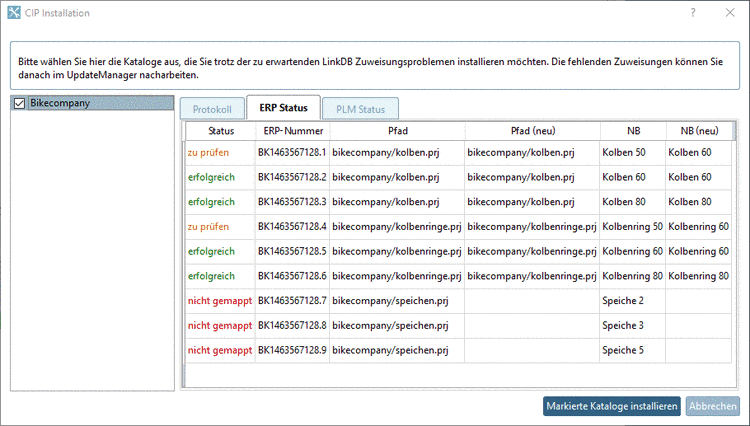Click the help question mark icon

[x=693, y=13]
